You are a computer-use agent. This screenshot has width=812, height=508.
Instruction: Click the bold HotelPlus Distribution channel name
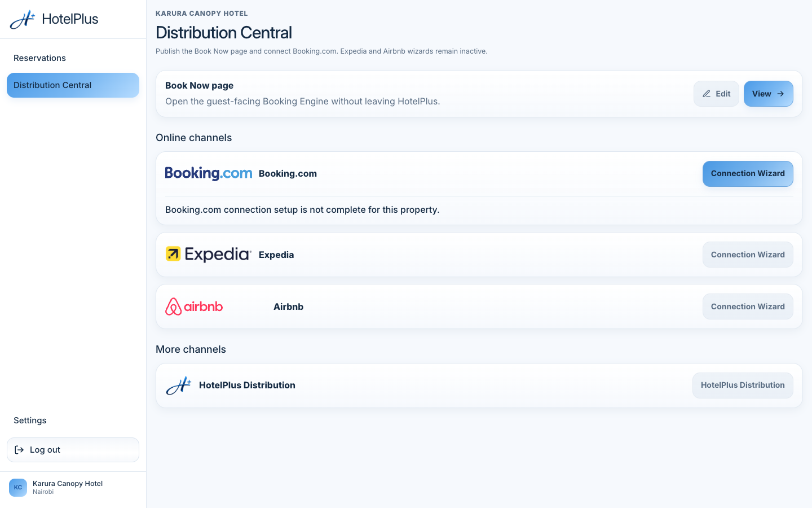click(247, 386)
